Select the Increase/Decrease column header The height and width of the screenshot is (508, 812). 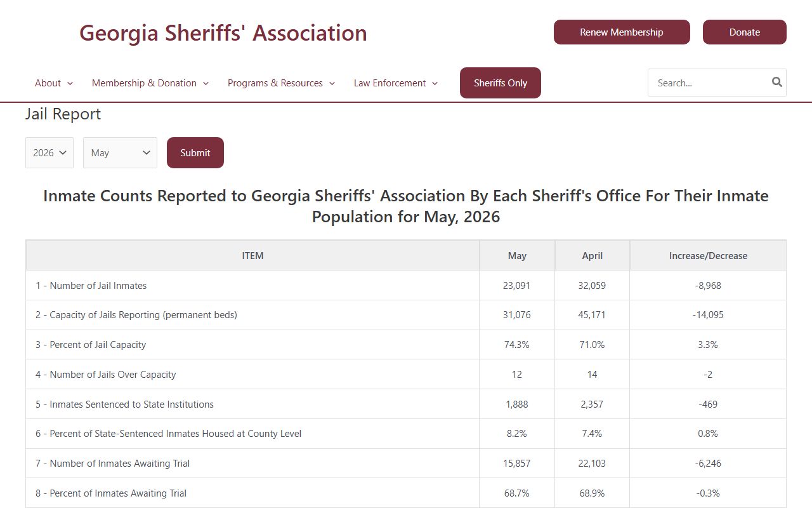(x=708, y=255)
